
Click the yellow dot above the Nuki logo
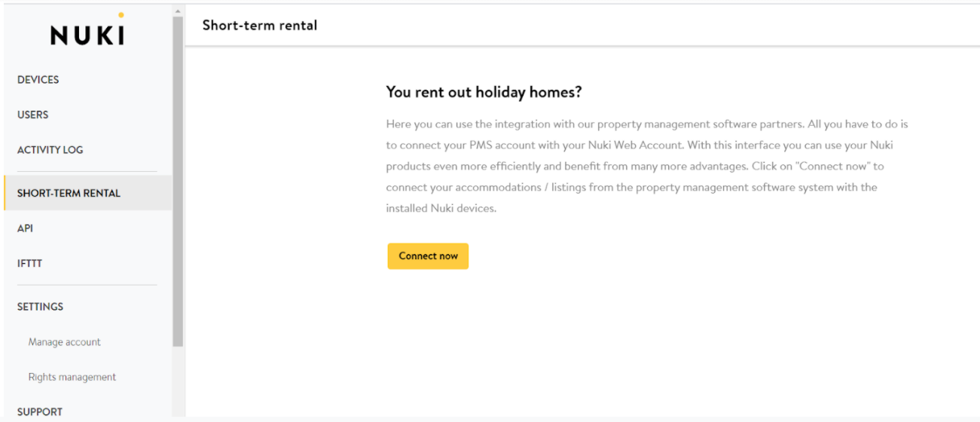click(x=121, y=15)
